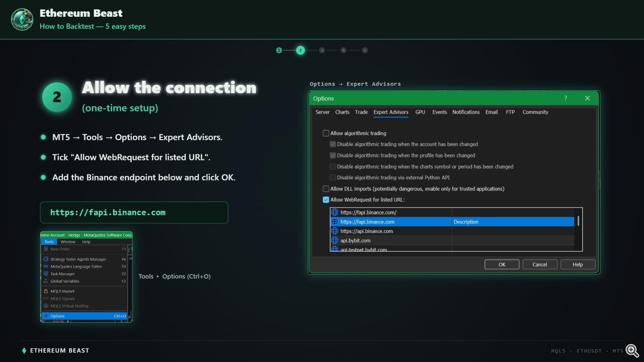Image resolution: width=644 pixels, height=362 pixels.
Task: Click the green https://fapi.binance.com endpoint box
Action: point(134,212)
